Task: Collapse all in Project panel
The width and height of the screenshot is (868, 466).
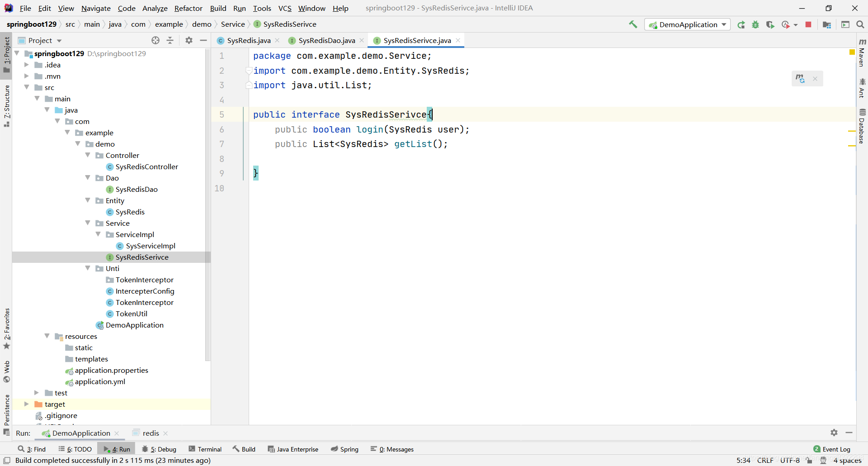Action: tap(170, 40)
